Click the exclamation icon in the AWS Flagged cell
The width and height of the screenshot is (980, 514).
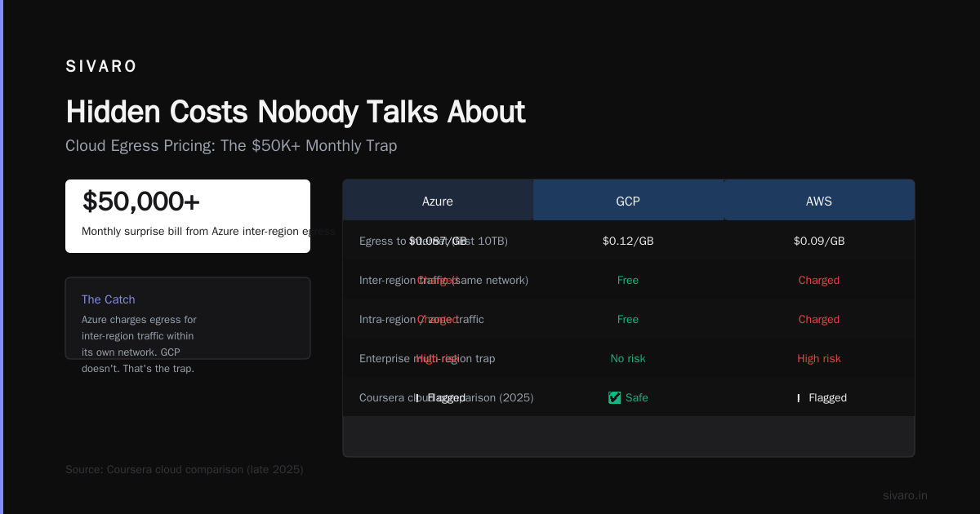click(x=799, y=398)
